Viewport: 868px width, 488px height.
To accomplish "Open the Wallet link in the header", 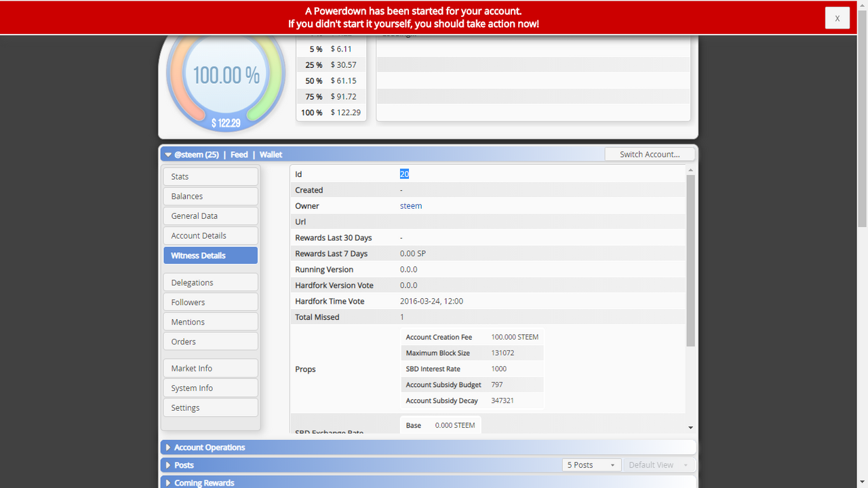I will click(x=271, y=155).
